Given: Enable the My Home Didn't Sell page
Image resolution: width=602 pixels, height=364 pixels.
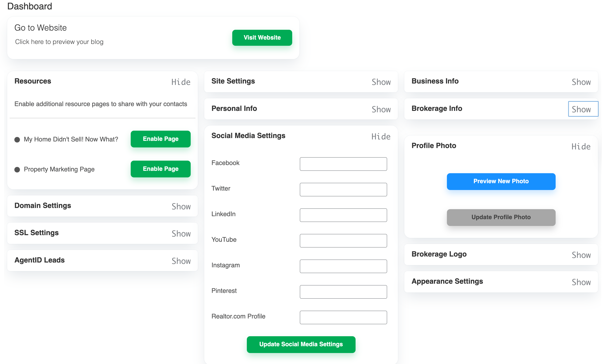Looking at the screenshot, I should pyautogui.click(x=160, y=139).
